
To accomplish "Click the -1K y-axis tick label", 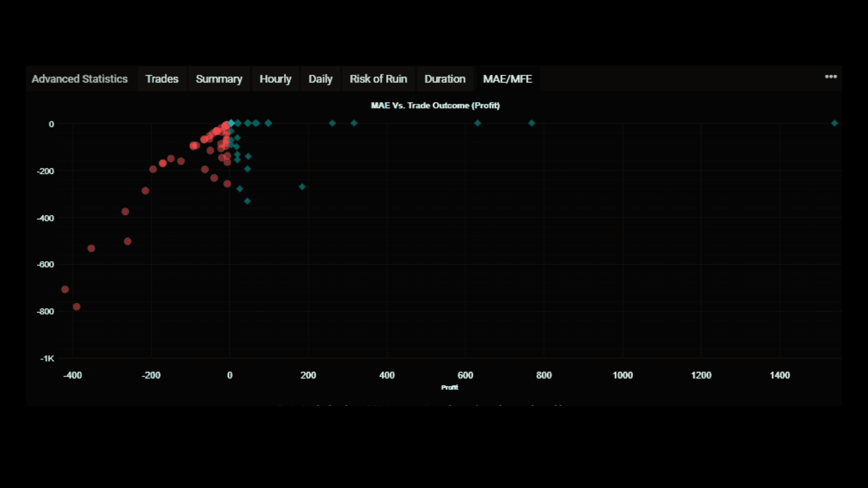I will (x=47, y=359).
